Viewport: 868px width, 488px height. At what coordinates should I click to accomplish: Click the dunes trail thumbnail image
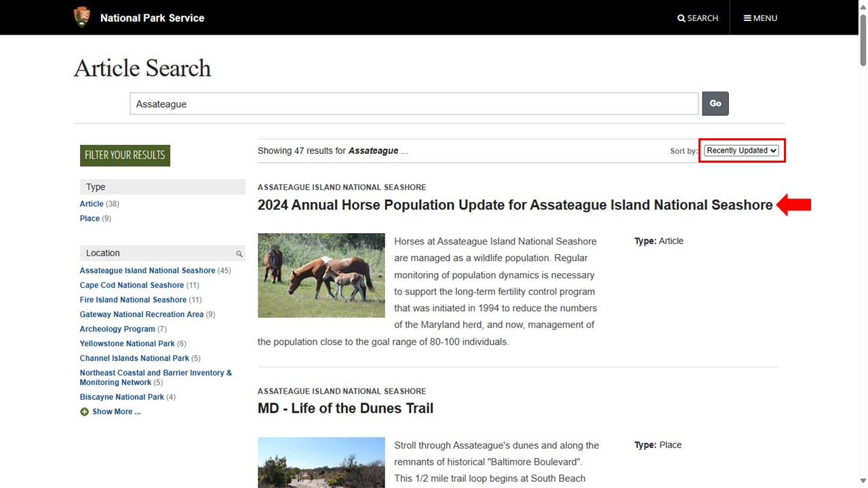(x=321, y=462)
